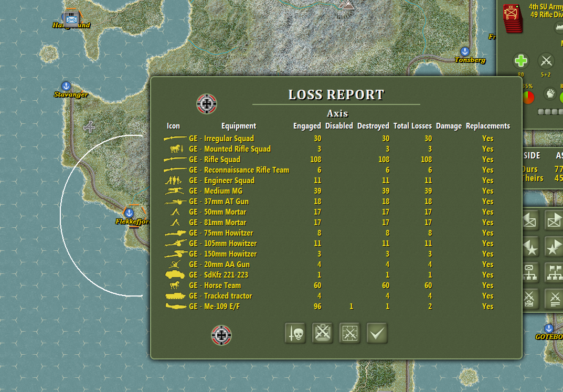This screenshot has width=563, height=392.
Task: Select the GE - Mounted Rifle Squad row
Action: pos(337,149)
